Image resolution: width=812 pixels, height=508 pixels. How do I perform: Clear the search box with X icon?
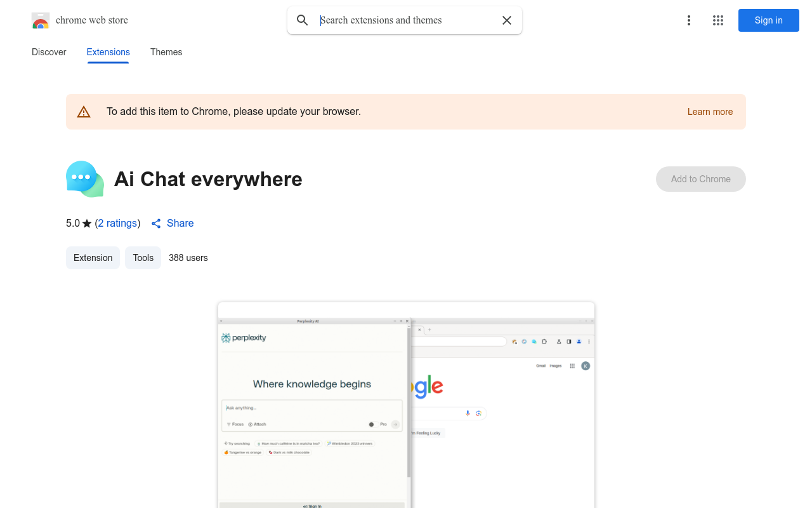[507, 20]
